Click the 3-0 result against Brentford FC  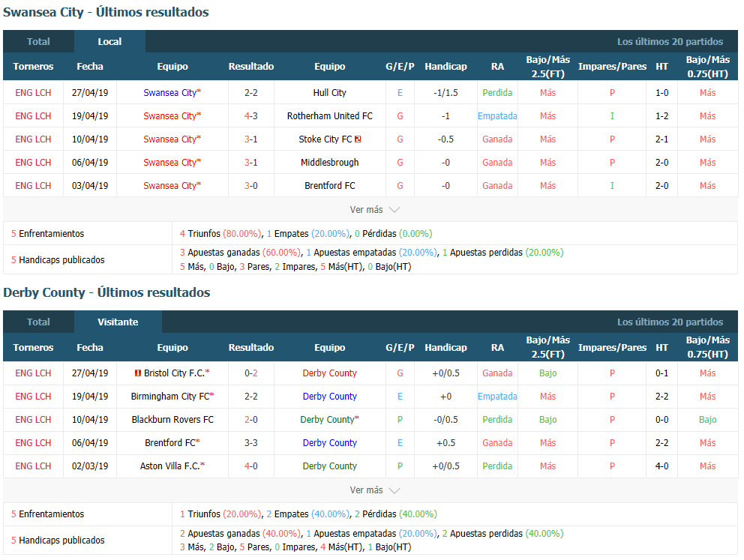click(251, 186)
